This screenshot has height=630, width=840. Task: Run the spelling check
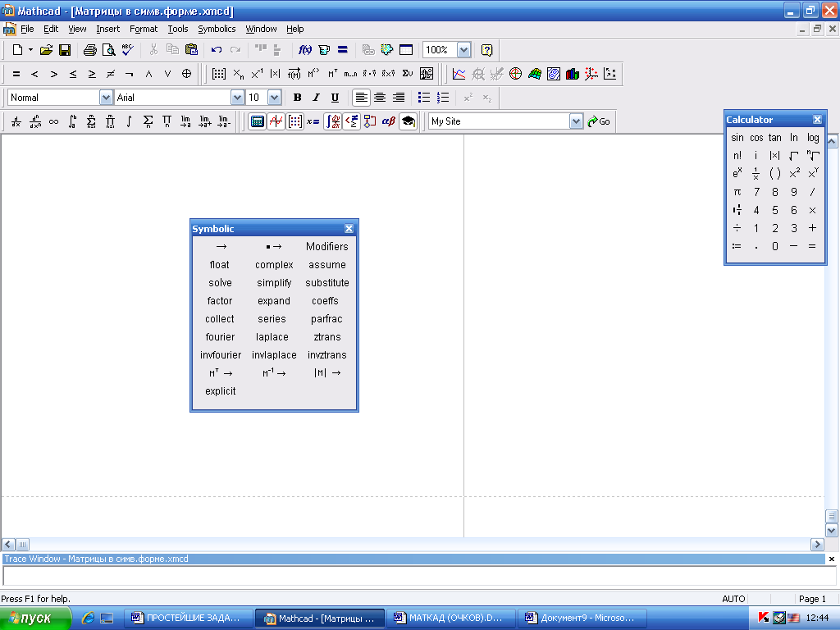[x=127, y=50]
